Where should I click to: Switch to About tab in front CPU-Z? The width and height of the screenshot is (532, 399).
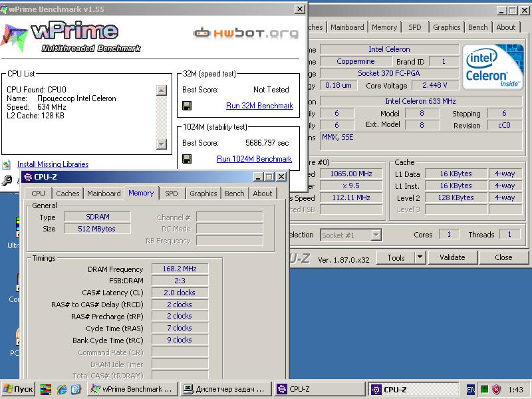263,194
